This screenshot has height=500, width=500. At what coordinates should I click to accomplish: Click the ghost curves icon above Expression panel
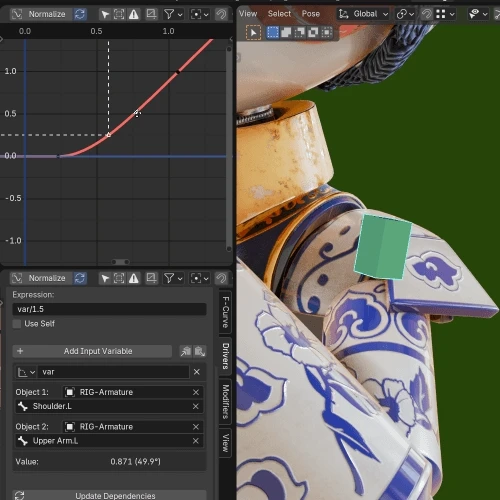tap(151, 278)
